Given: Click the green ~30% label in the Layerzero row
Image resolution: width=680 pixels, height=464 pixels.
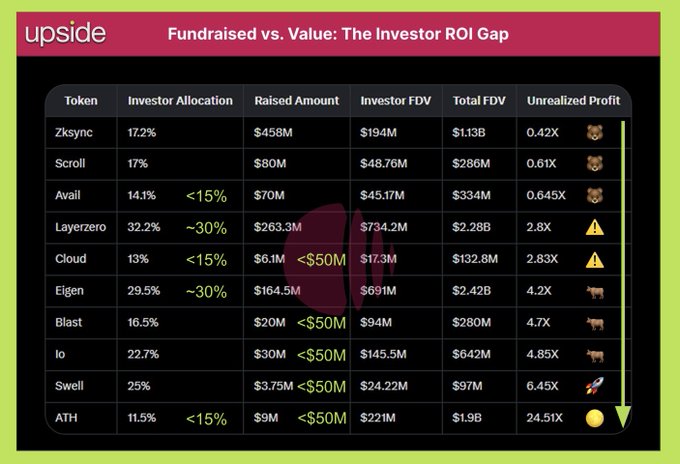Looking at the screenshot, I should tap(206, 228).
